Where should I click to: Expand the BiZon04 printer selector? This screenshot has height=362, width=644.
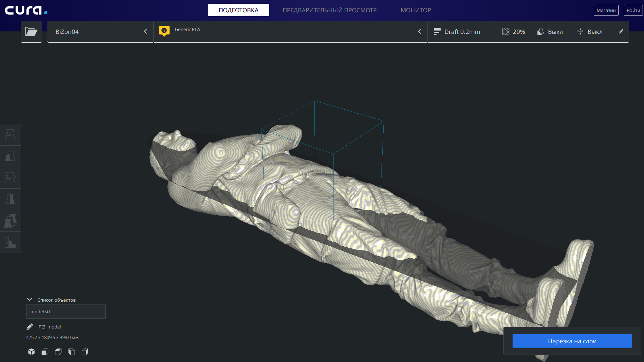tap(100, 32)
